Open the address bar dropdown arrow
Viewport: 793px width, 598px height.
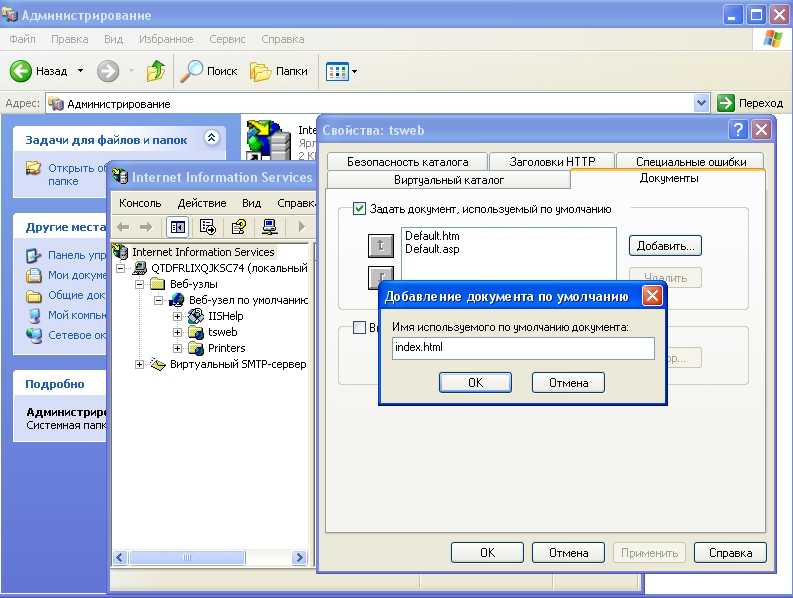[701, 103]
